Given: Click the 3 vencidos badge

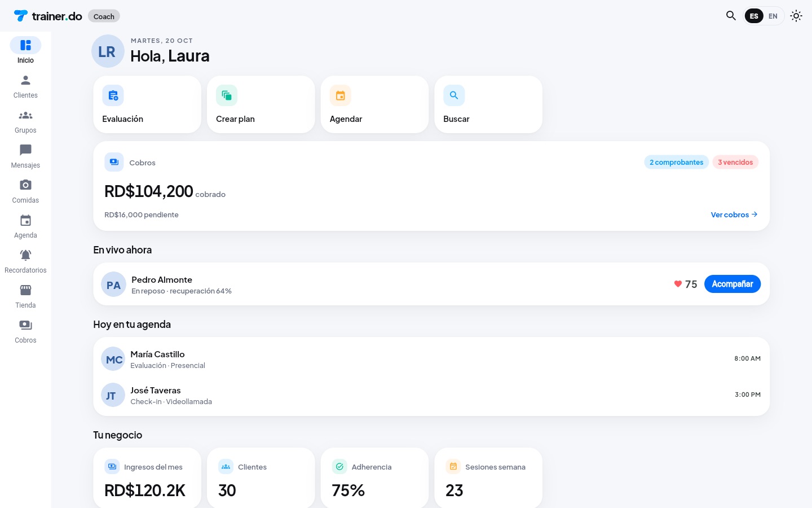Looking at the screenshot, I should [735, 162].
